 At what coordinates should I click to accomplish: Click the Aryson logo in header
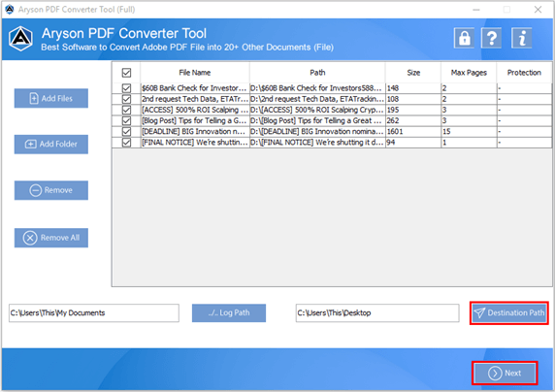tap(21, 39)
